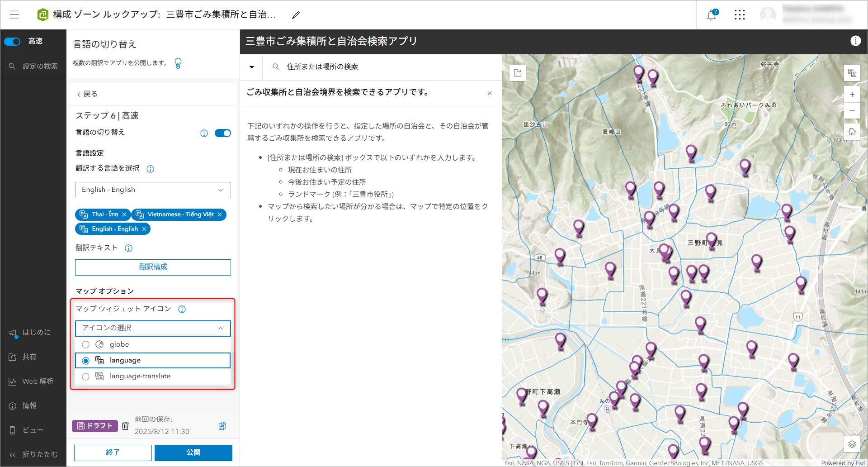
Task: Open the English - English language dropdown
Action: pyautogui.click(x=153, y=190)
